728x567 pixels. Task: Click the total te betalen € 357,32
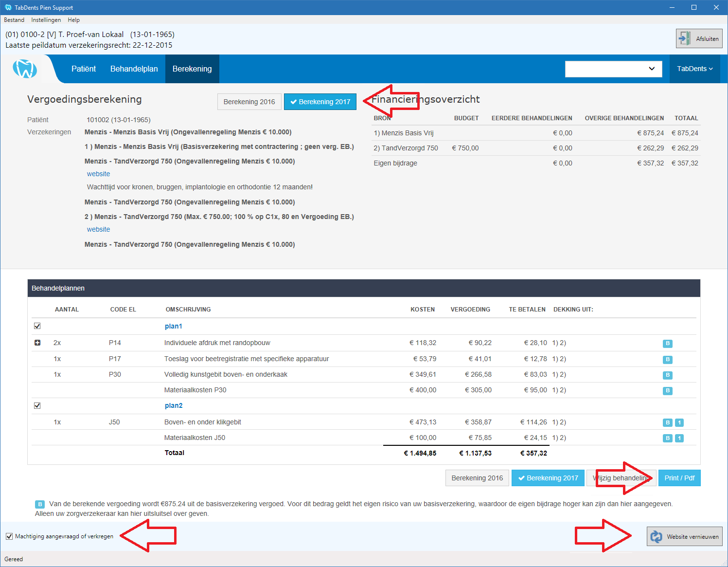point(533,453)
